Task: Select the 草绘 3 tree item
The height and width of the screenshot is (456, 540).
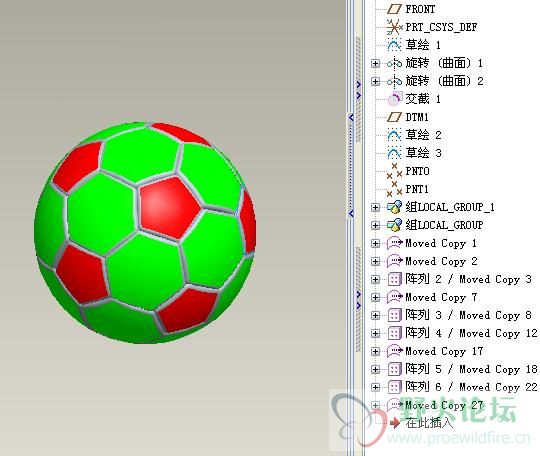Action: tap(423, 153)
